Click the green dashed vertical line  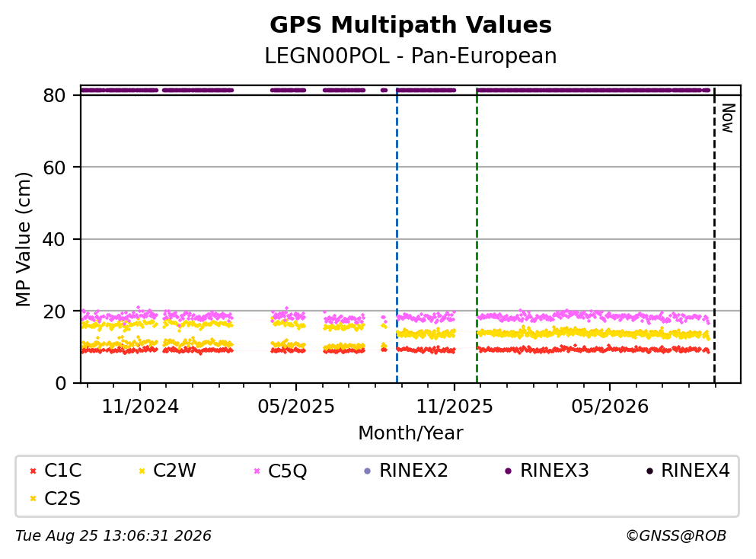477,236
